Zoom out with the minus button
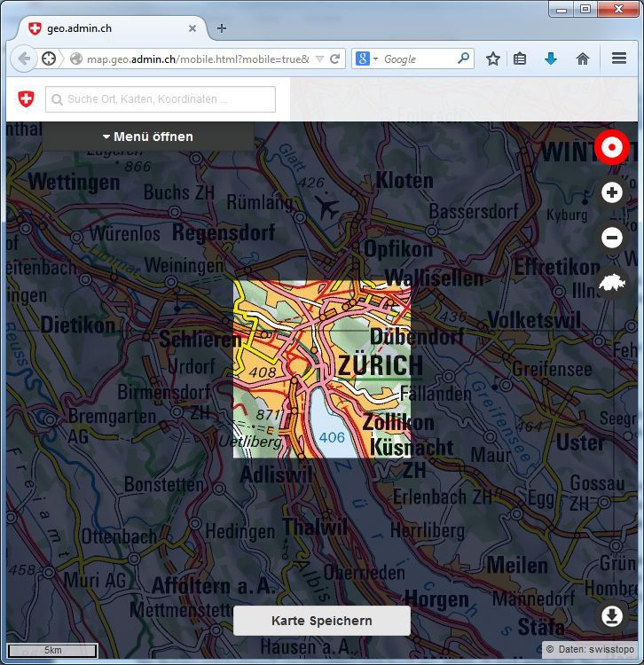This screenshot has height=665, width=644. (611, 238)
